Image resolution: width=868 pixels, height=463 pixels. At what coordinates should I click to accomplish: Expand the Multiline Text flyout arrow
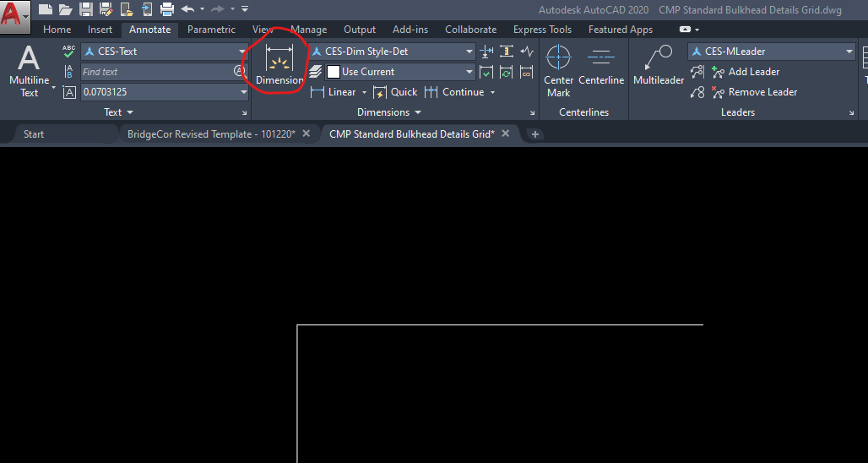coord(54,88)
